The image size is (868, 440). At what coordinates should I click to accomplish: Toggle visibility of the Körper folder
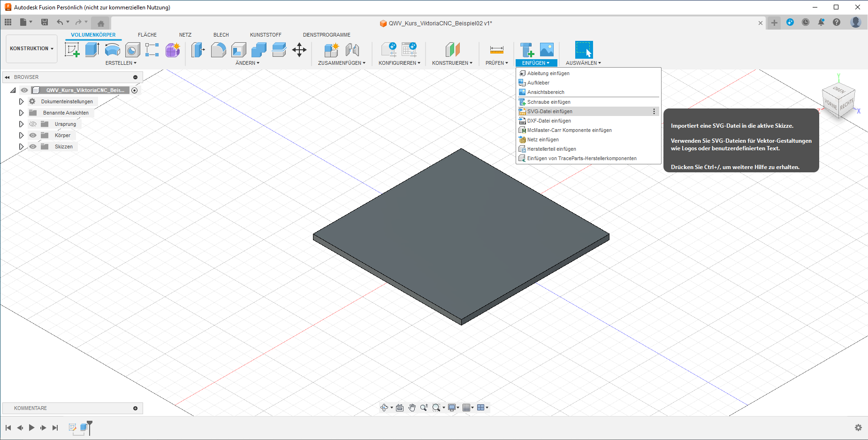(x=33, y=135)
